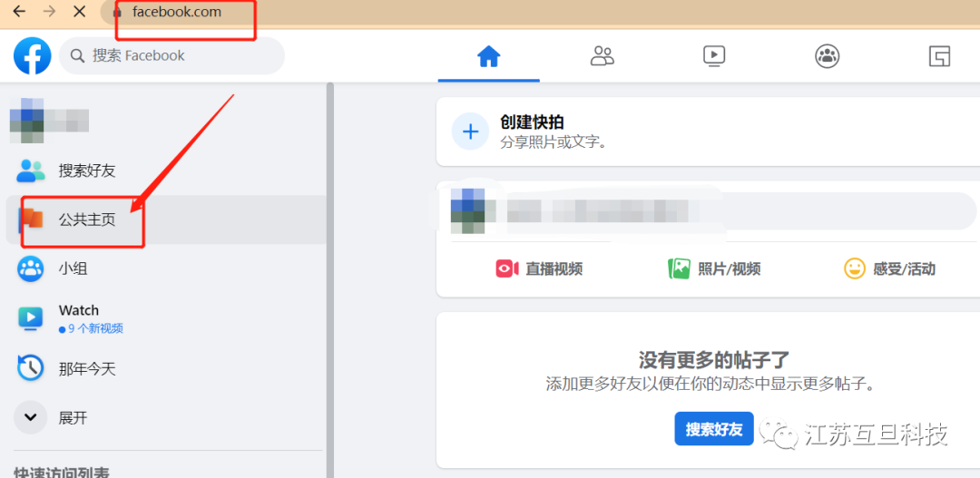Open 那年今天 memories in sidebar
Image resolution: width=980 pixels, height=478 pixels.
pyautogui.click(x=87, y=368)
